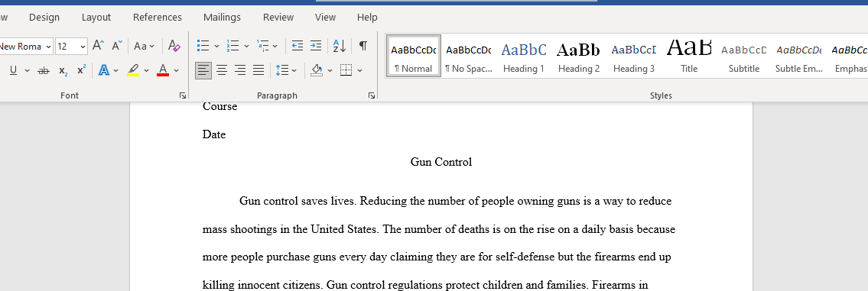
Task: Expand the Text Effects dropdown arrow
Action: (116, 70)
